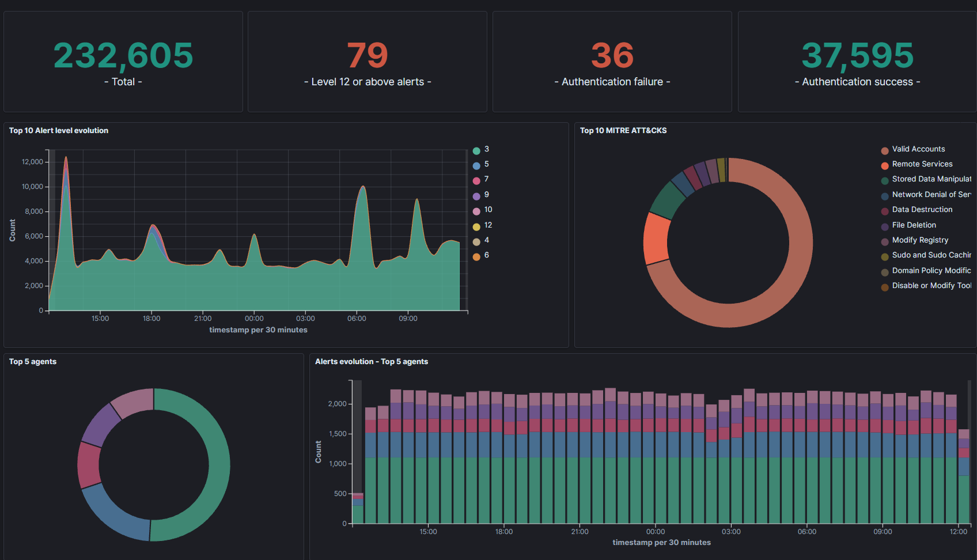
Task: Select the level 9 legend color dot
Action: [x=476, y=196]
